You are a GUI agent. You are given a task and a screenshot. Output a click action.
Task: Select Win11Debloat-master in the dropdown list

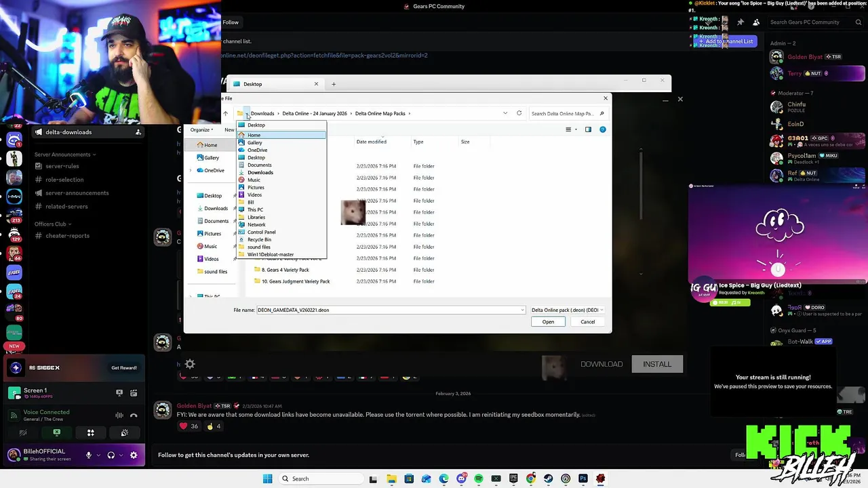281,254
